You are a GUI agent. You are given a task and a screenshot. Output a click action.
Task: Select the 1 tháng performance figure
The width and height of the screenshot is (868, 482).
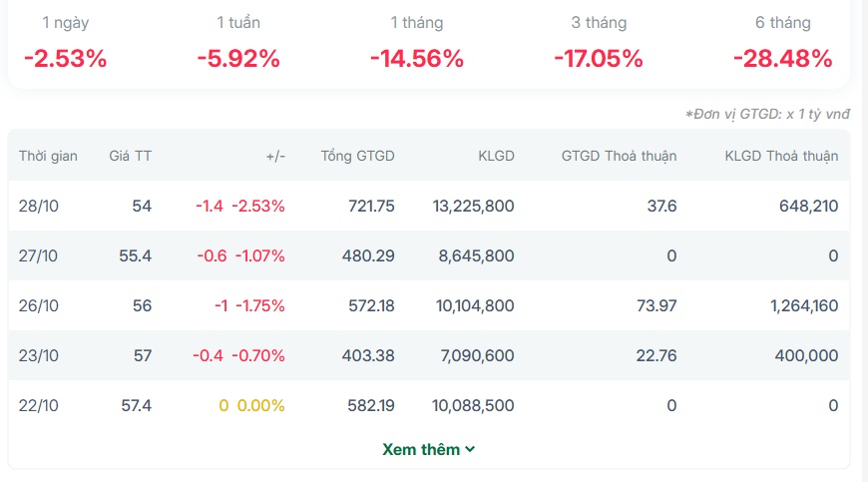pos(417,59)
